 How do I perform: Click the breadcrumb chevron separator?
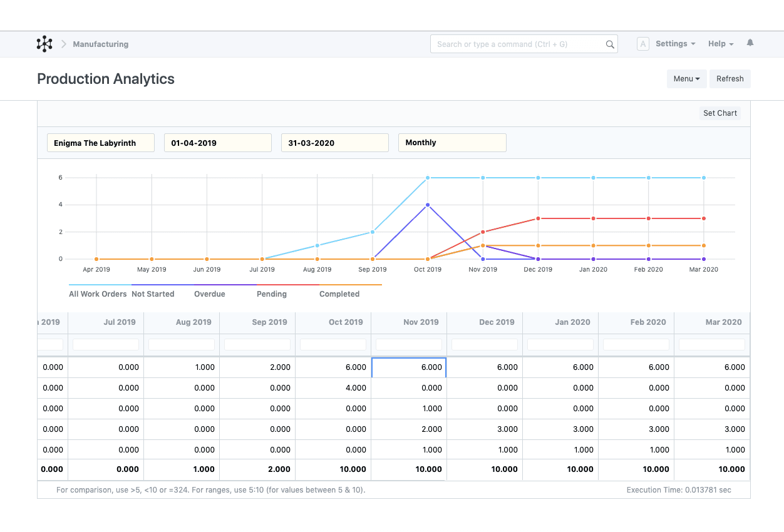coord(64,44)
